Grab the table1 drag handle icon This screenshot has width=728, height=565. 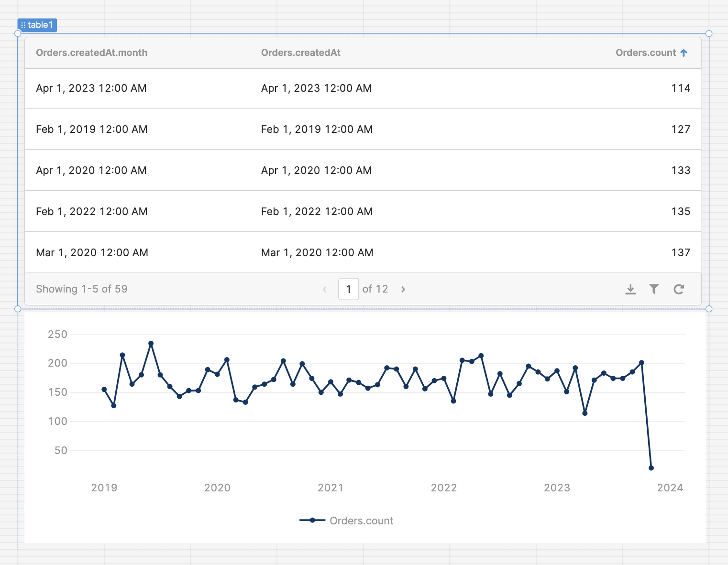coord(23,25)
